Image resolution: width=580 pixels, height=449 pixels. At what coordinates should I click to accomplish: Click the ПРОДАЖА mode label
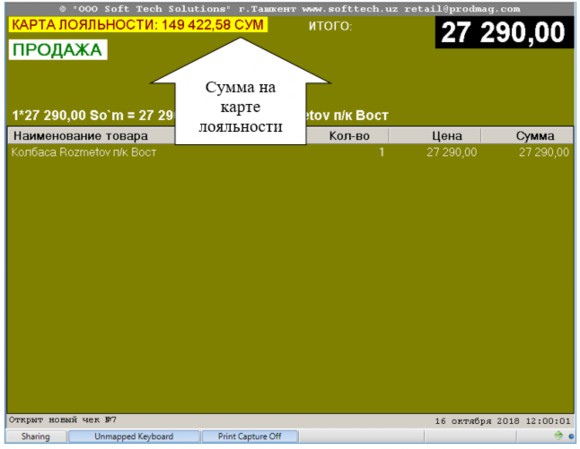[58, 50]
